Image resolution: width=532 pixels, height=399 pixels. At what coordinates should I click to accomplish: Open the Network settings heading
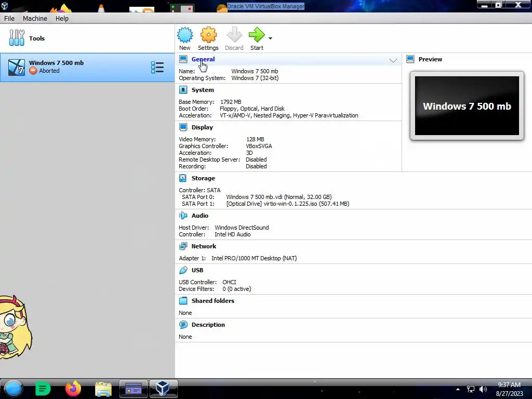[204, 246]
